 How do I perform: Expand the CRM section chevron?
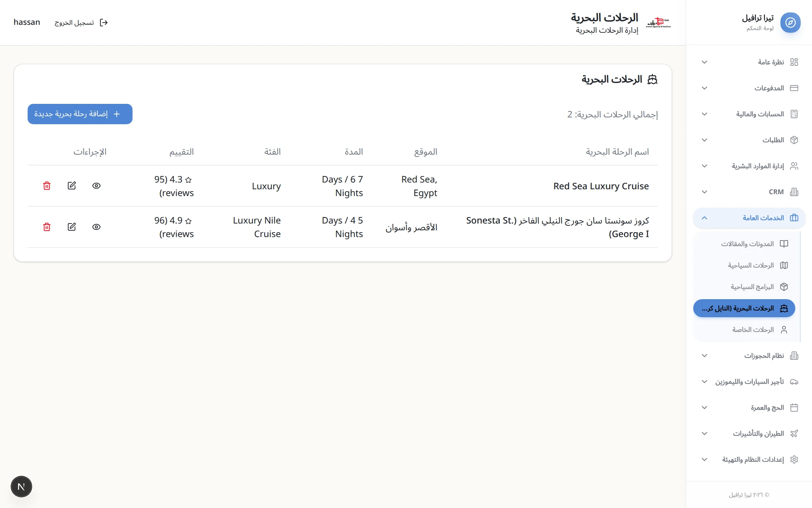[704, 192]
